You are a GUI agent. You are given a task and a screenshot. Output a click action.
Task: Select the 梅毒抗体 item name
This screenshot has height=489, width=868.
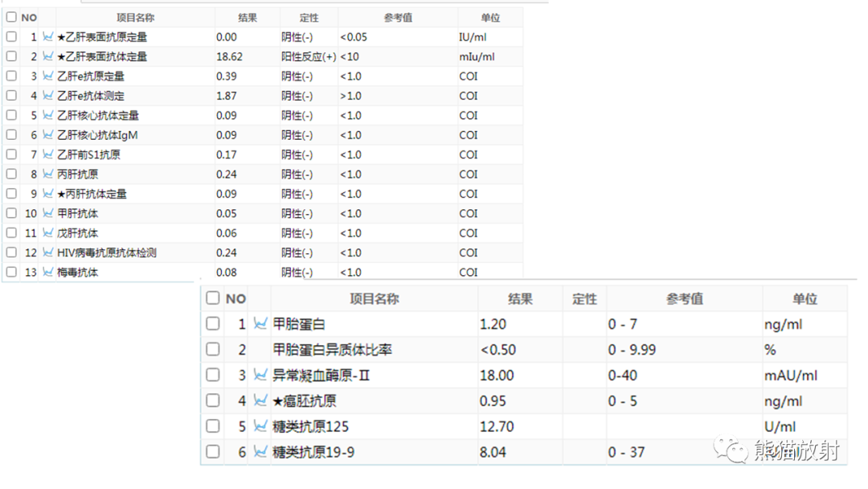77,273
